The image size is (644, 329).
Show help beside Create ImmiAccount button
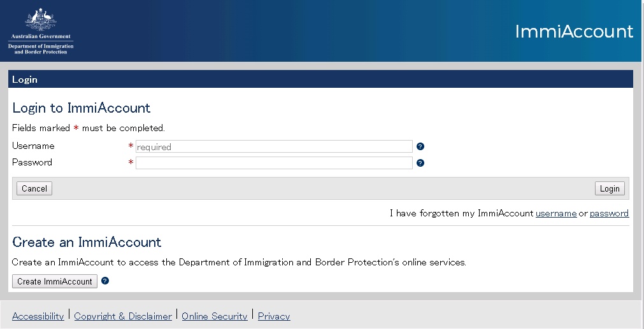(x=105, y=281)
